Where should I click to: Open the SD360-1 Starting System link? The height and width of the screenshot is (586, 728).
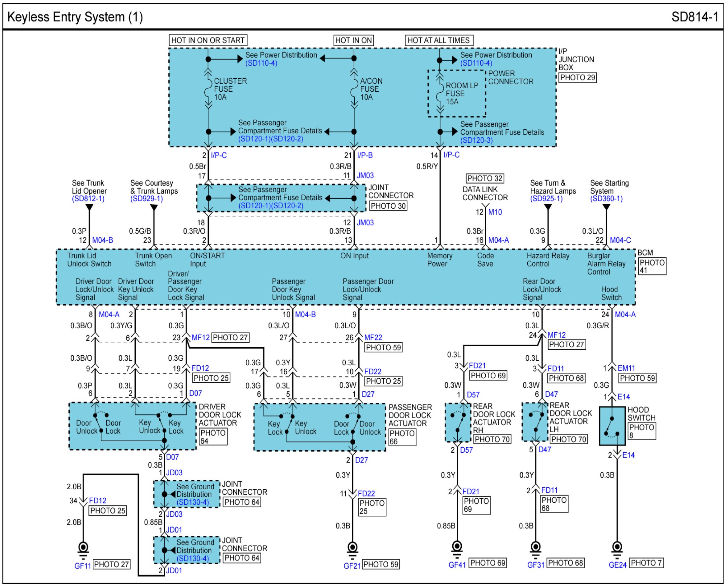(x=606, y=199)
